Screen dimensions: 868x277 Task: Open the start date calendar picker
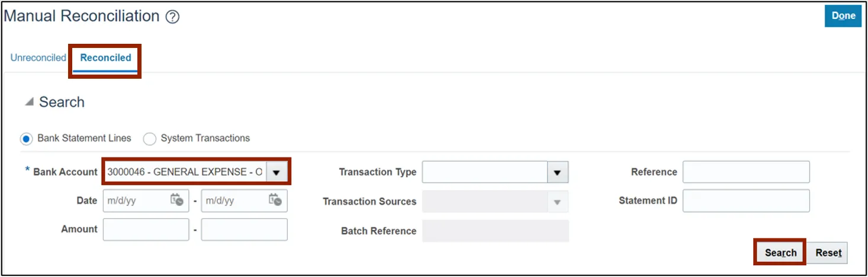pyautogui.click(x=176, y=200)
